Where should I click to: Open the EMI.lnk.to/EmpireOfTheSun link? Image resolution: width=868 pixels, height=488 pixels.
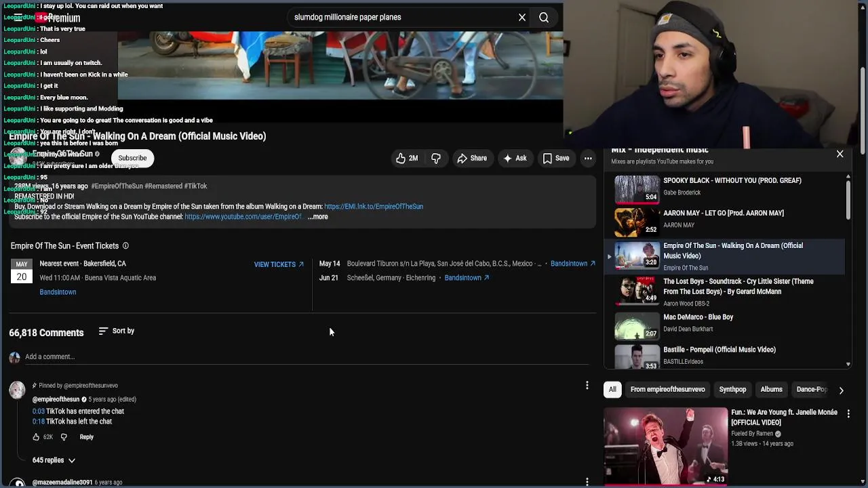(x=374, y=207)
